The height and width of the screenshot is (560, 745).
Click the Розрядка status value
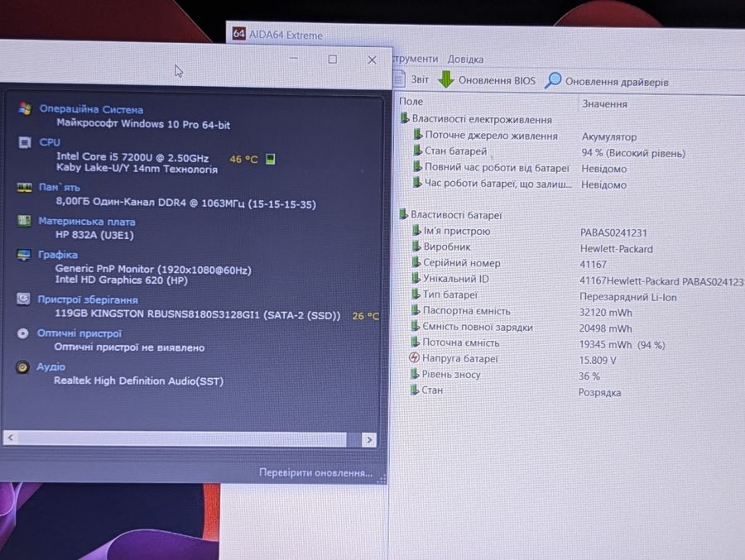[599, 392]
